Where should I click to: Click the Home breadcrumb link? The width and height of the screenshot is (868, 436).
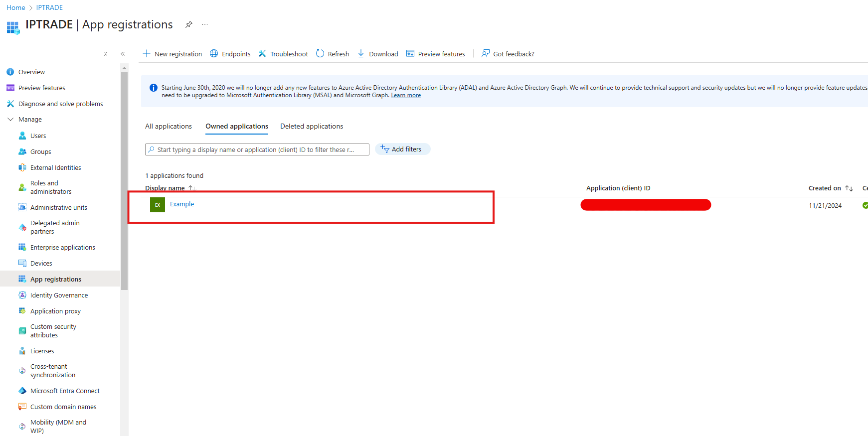click(16, 7)
